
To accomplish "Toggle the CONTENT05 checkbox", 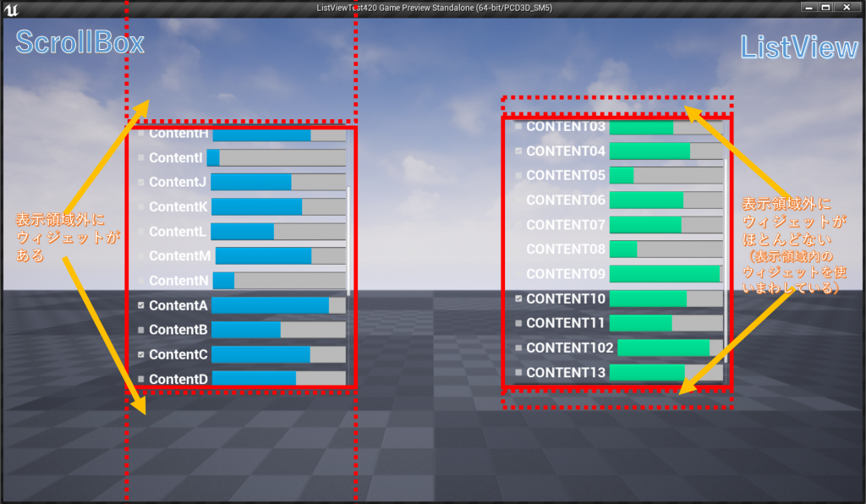I will coord(518,176).
